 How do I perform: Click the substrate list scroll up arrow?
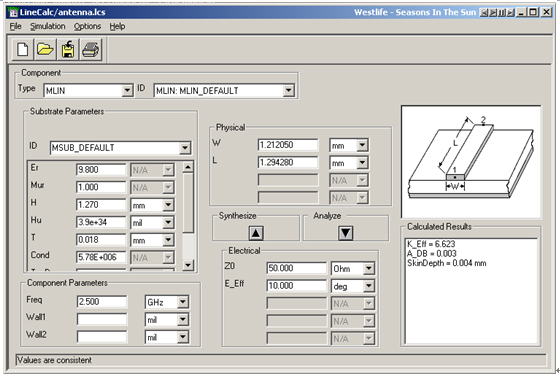(x=188, y=167)
